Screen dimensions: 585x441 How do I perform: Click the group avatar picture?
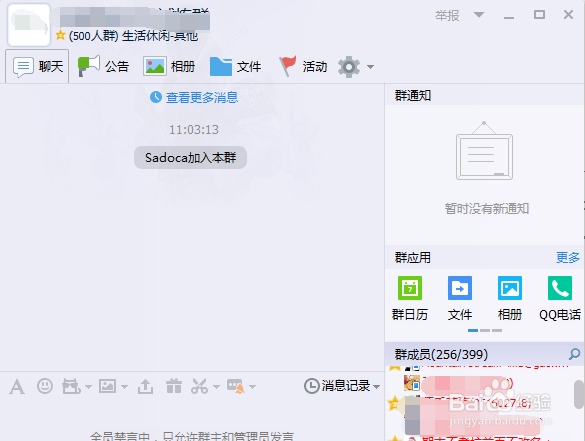(29, 25)
